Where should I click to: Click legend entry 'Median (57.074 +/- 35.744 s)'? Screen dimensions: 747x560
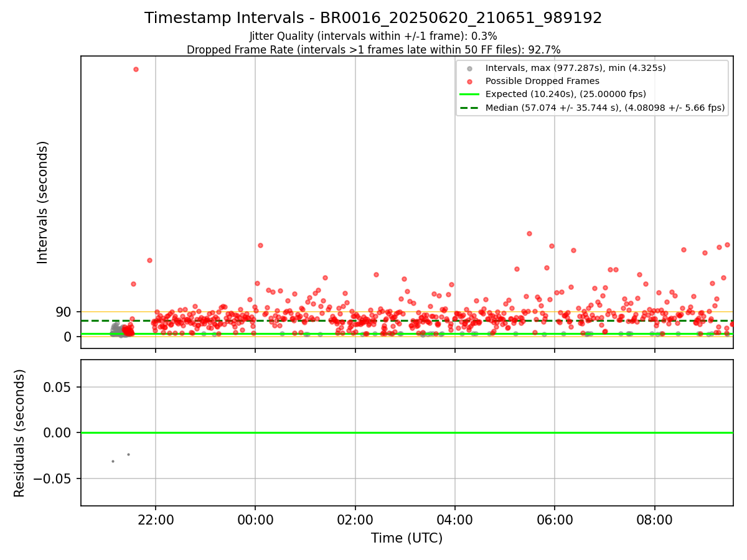click(605, 108)
